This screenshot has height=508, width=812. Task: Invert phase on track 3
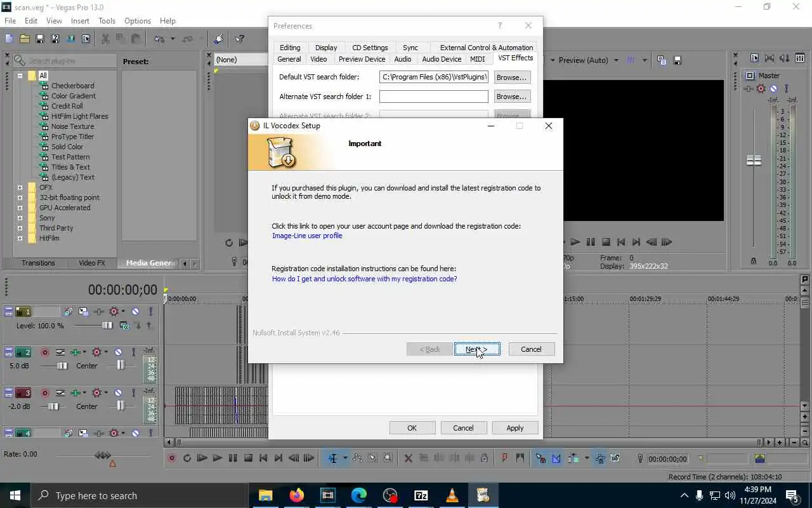coord(60,393)
